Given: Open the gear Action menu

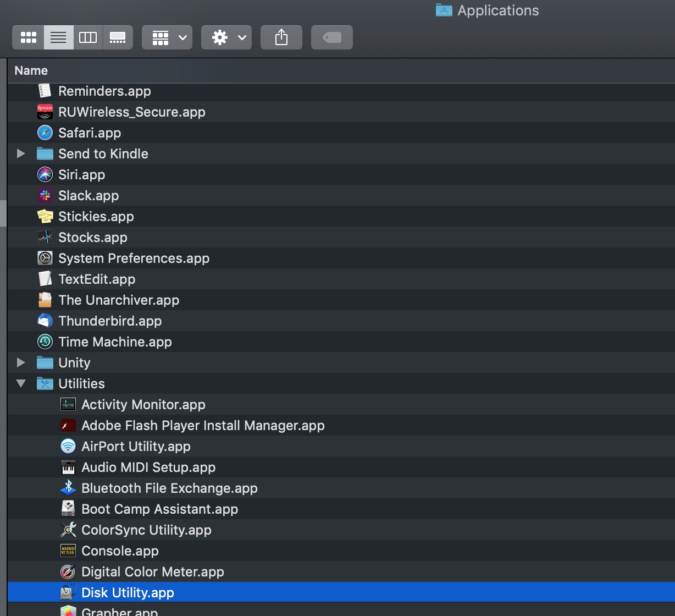Looking at the screenshot, I should [226, 37].
